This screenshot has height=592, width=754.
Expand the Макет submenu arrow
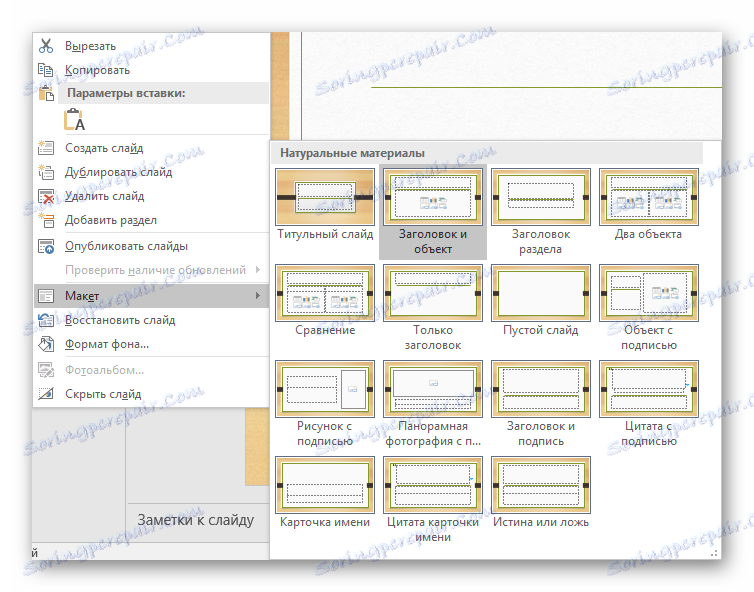[258, 296]
